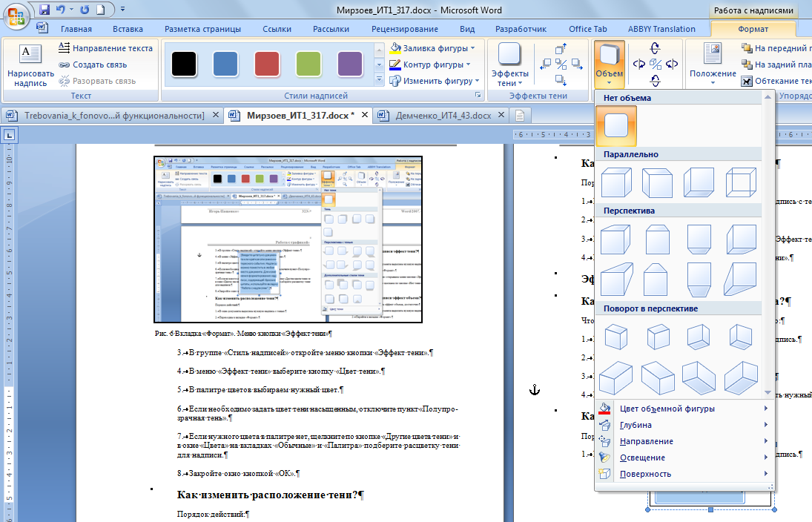Undo the last action
812x522 pixels.
(61, 10)
